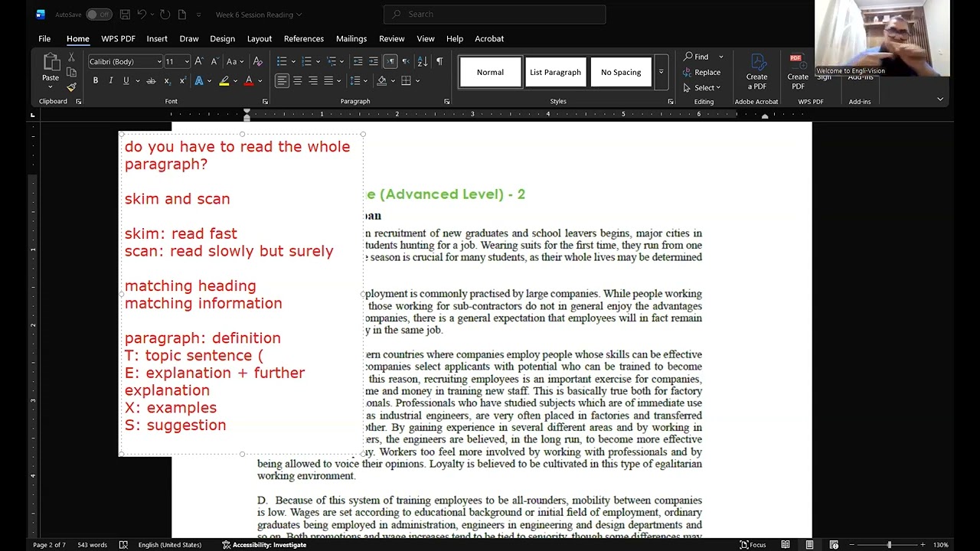Open the Layout tab
The image size is (980, 551).
(x=260, y=38)
